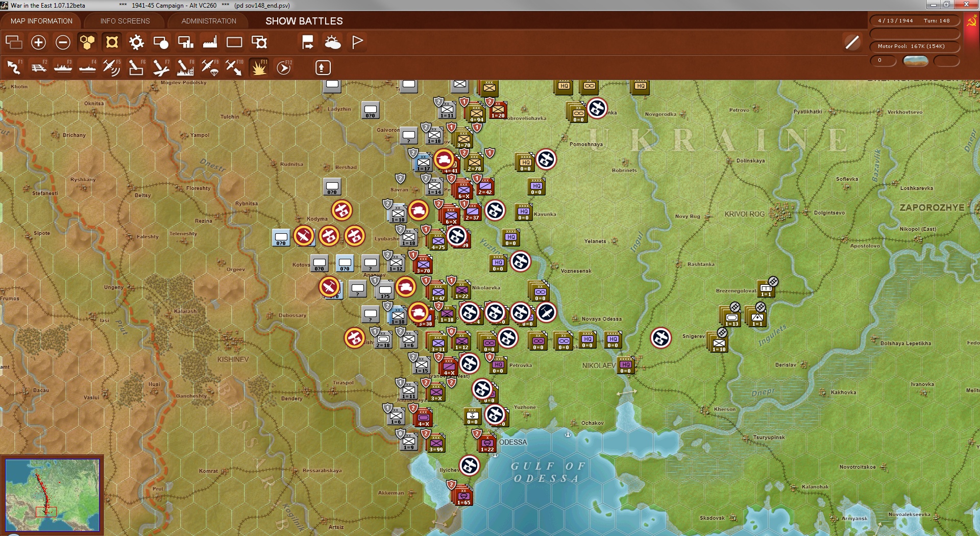Click the rectangle-with-bar-chart toolbar icon
Image resolution: width=980 pixels, height=536 pixels.
pos(185,42)
